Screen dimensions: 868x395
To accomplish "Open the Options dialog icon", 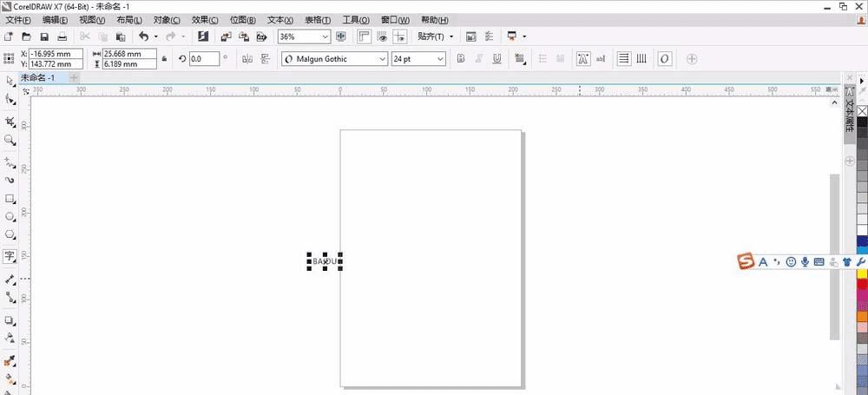I will [489, 36].
